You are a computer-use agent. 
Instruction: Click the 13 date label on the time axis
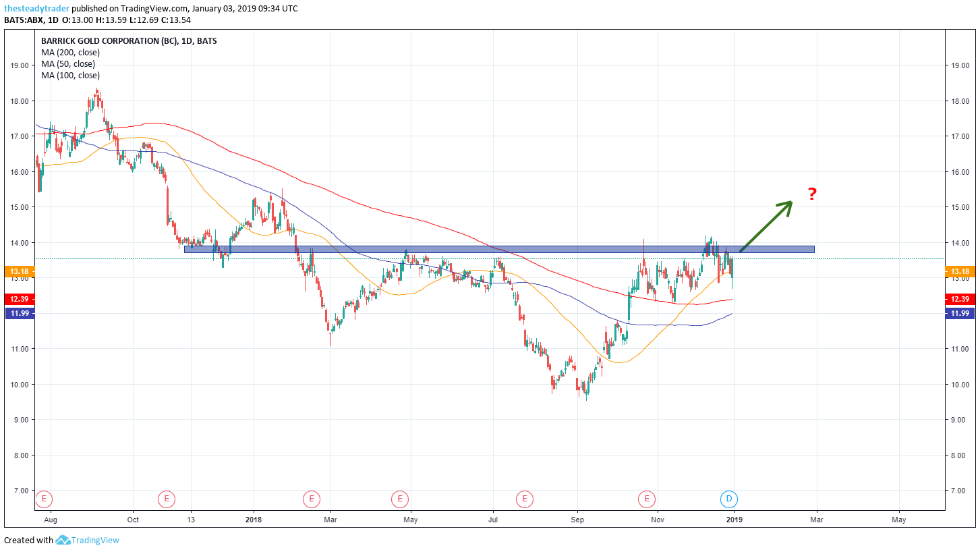point(191,520)
